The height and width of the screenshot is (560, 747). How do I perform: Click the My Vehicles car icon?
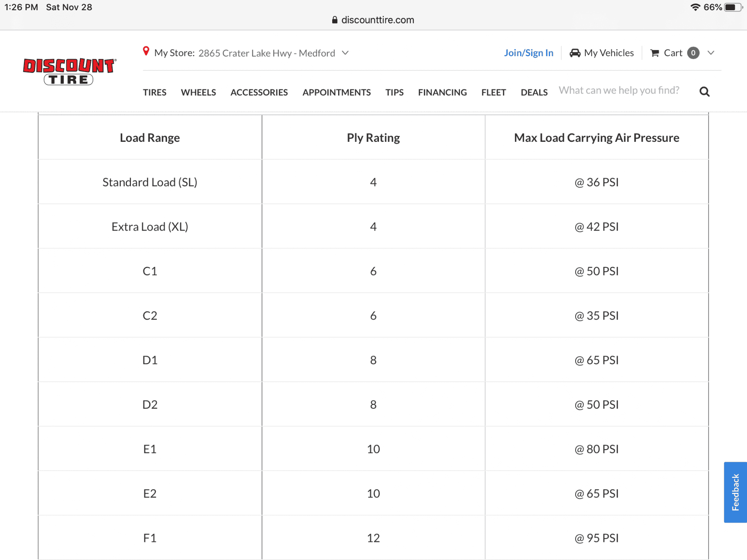tap(575, 53)
